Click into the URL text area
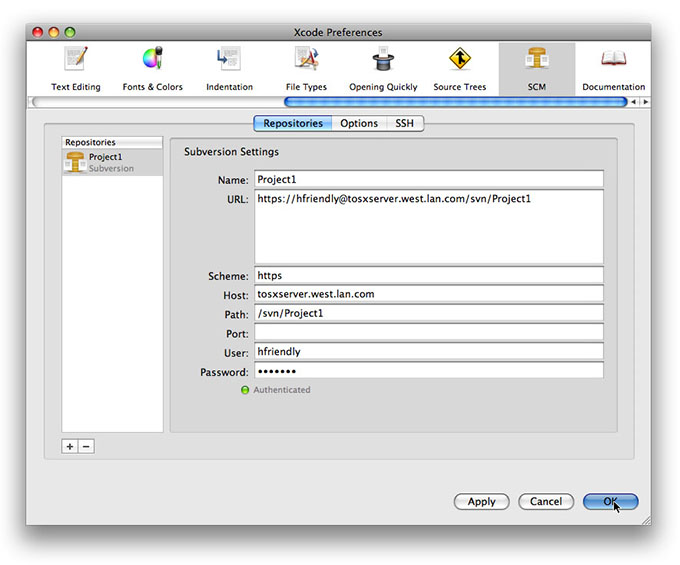This screenshot has width=680, height=565. click(428, 226)
